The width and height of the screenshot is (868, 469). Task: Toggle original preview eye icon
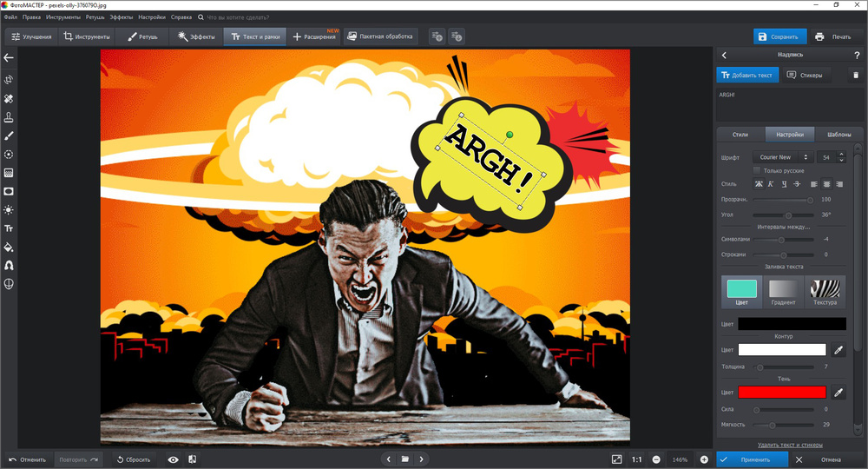(x=174, y=459)
